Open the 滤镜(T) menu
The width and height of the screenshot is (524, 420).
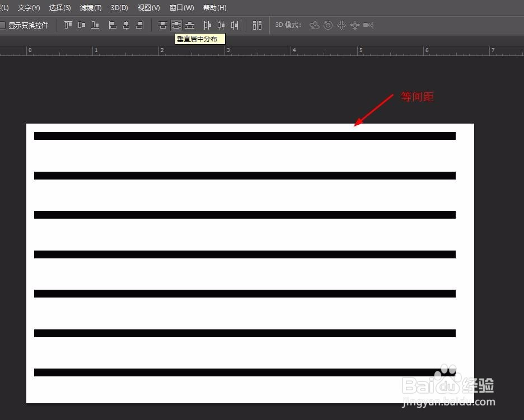click(91, 8)
